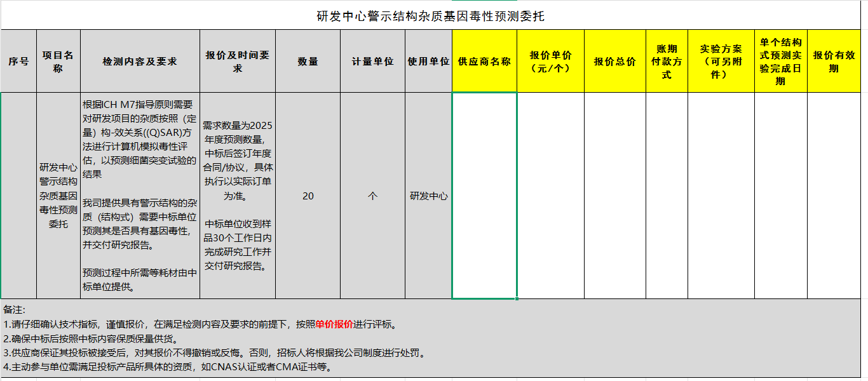Click the 账期付款方式 header cell
This screenshot has width=868, height=381.
coord(667,62)
